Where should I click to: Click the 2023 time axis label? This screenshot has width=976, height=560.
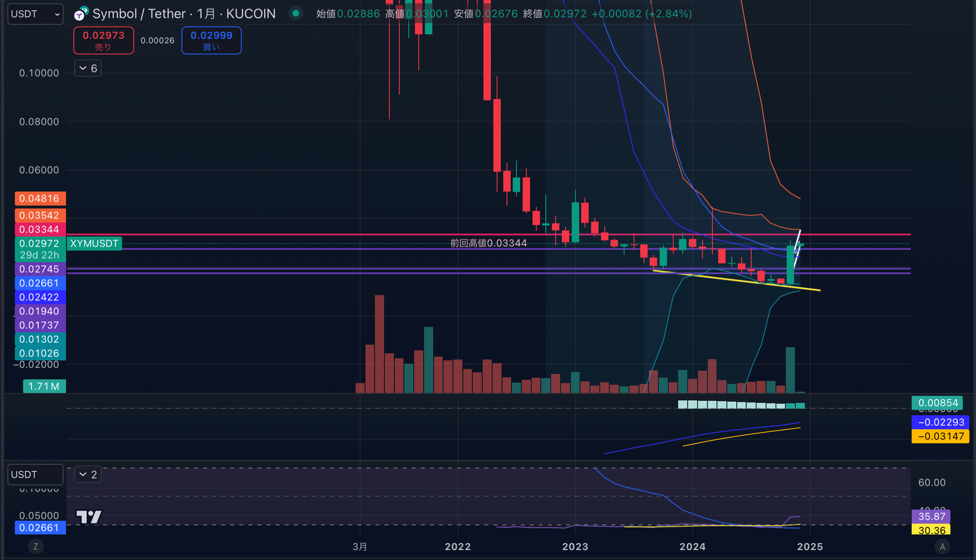[x=575, y=547]
